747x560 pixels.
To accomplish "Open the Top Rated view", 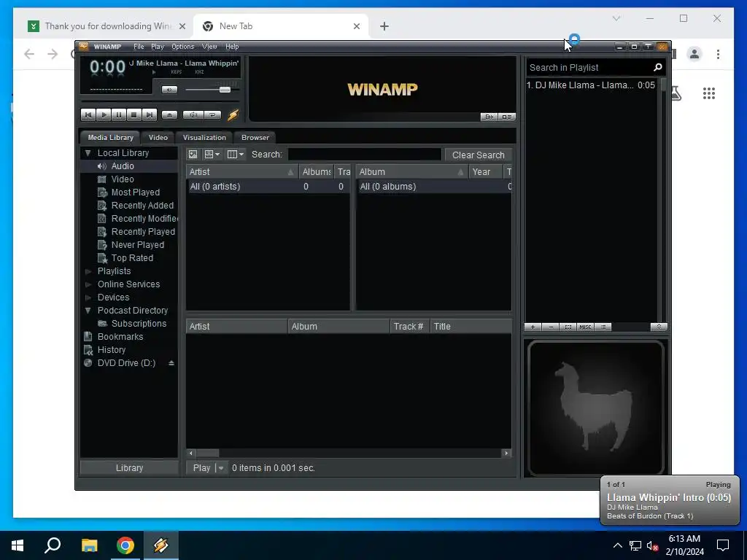I will (132, 258).
